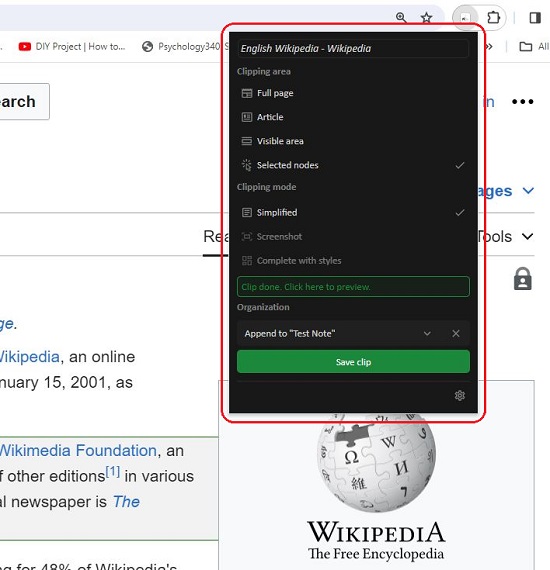Screen dimensions: 550x570
Task: Click the Simplified mode document icon
Action: [247, 212]
